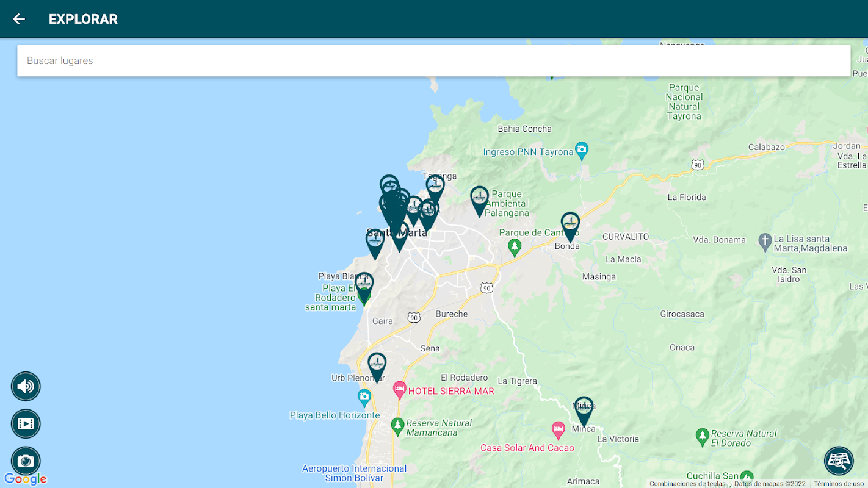This screenshot has width=868, height=488.
Task: Go back using the arrow icon
Action: tap(19, 19)
